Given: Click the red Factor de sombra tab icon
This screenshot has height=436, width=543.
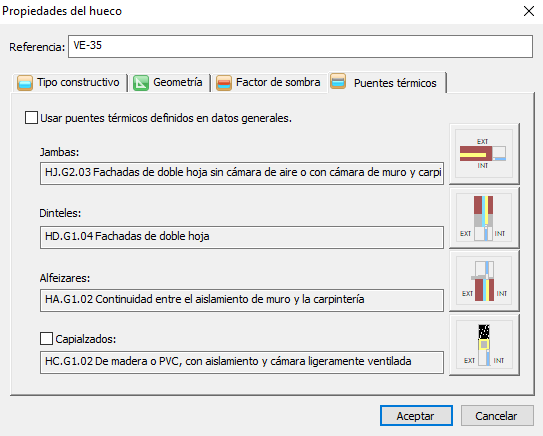Looking at the screenshot, I should 224,83.
